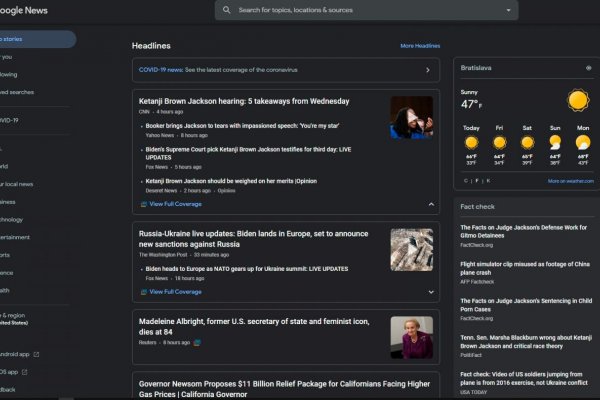Open Ketanji Brown Jackson hearing headline
The height and width of the screenshot is (400, 600).
pos(244,101)
